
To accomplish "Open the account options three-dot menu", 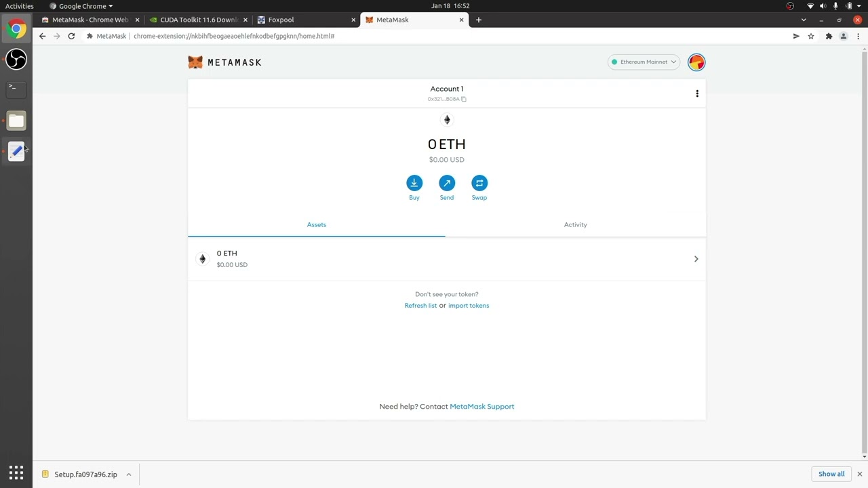I will tap(697, 94).
